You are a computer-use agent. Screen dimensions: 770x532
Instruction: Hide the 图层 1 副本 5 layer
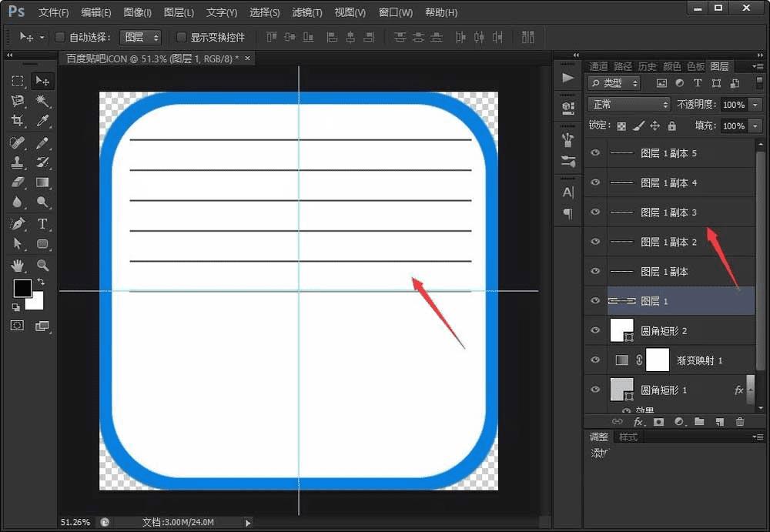click(594, 153)
